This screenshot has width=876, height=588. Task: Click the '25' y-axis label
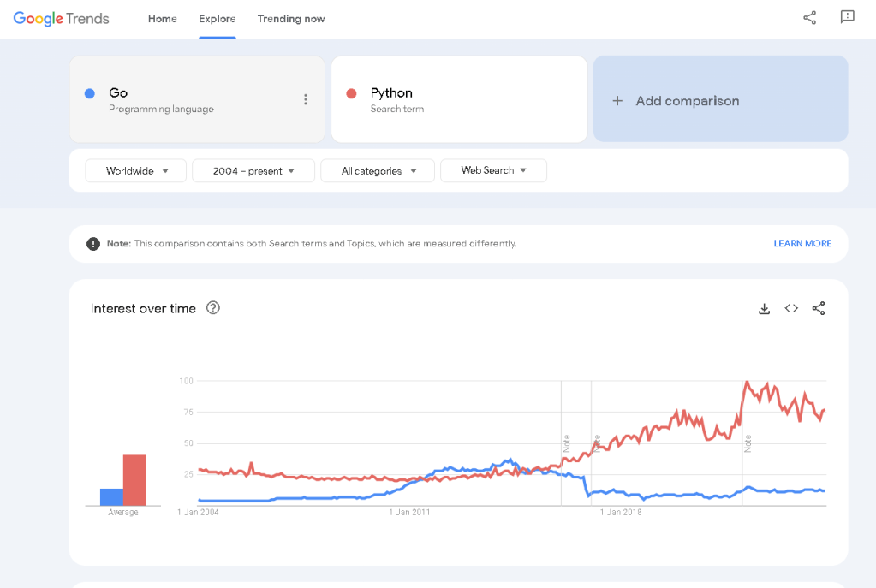click(188, 474)
